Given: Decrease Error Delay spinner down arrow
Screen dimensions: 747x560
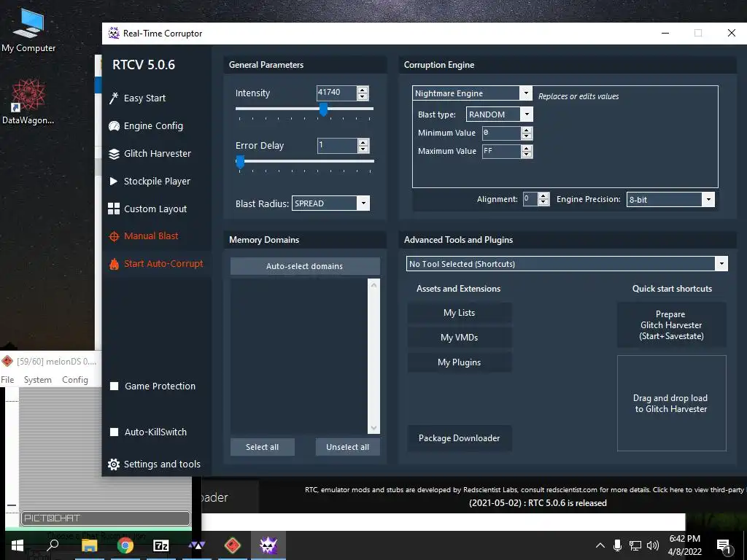Looking at the screenshot, I should tap(363, 149).
